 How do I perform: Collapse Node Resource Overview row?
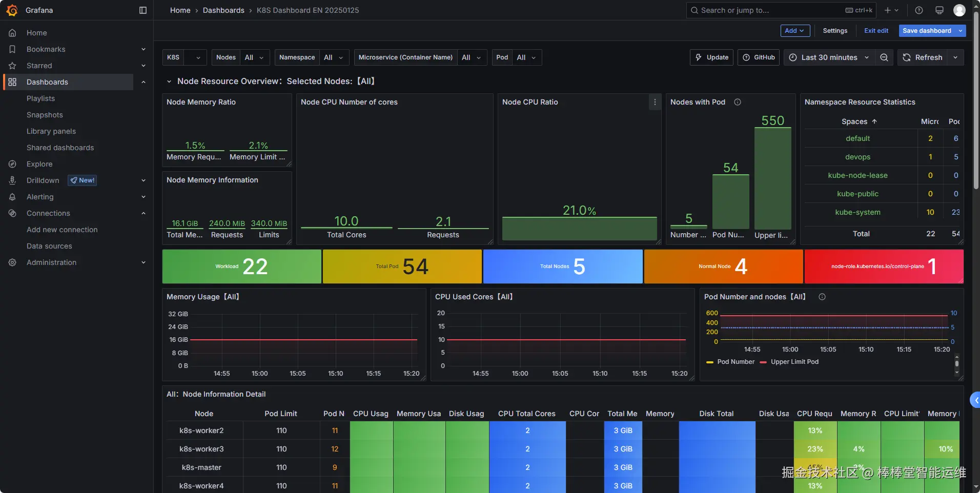point(169,81)
